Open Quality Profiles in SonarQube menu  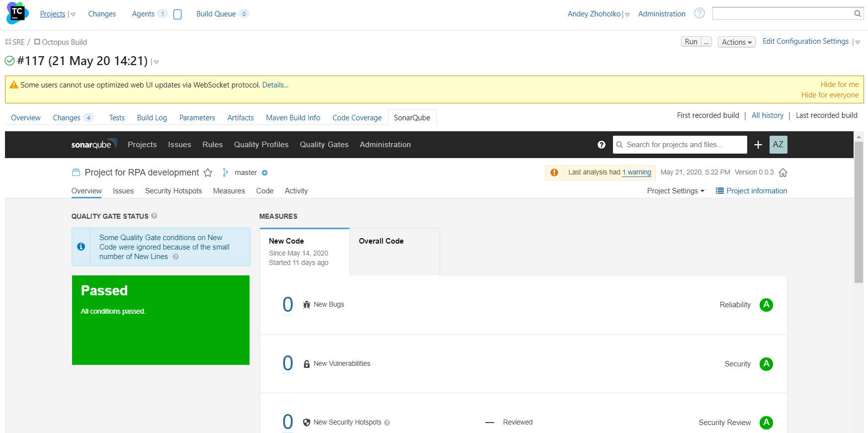(x=261, y=145)
